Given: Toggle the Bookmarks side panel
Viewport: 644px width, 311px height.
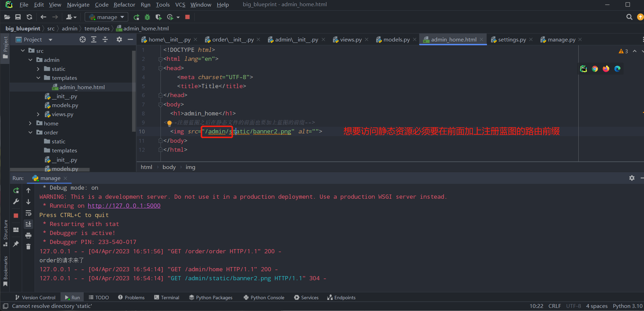Looking at the screenshot, I should point(6,271).
